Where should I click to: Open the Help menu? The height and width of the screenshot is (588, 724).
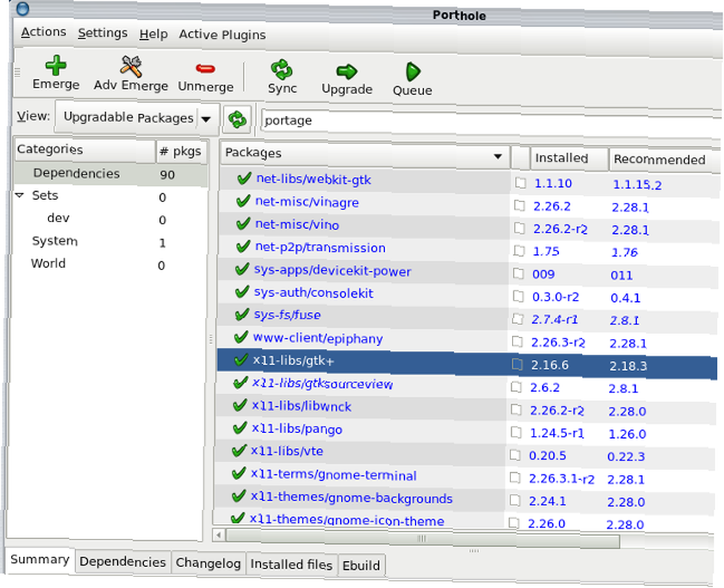point(153,34)
